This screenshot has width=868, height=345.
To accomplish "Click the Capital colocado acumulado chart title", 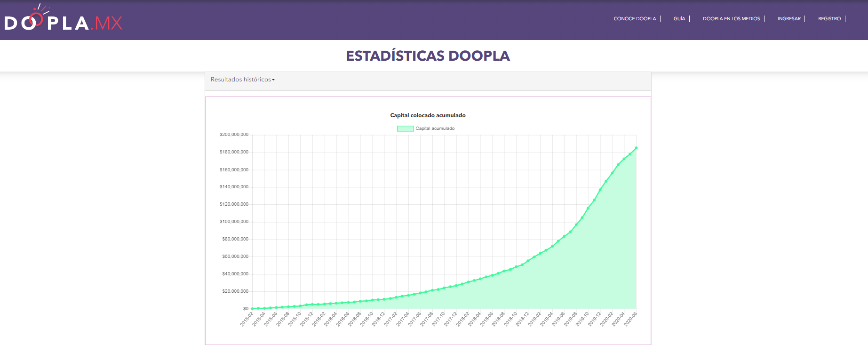I will (428, 115).
